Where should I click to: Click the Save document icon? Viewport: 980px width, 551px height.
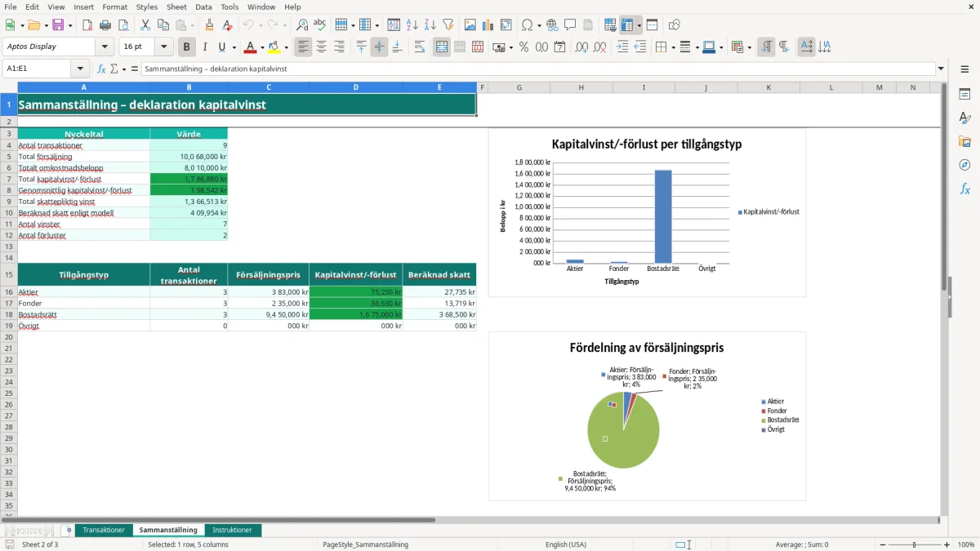pos(58,25)
